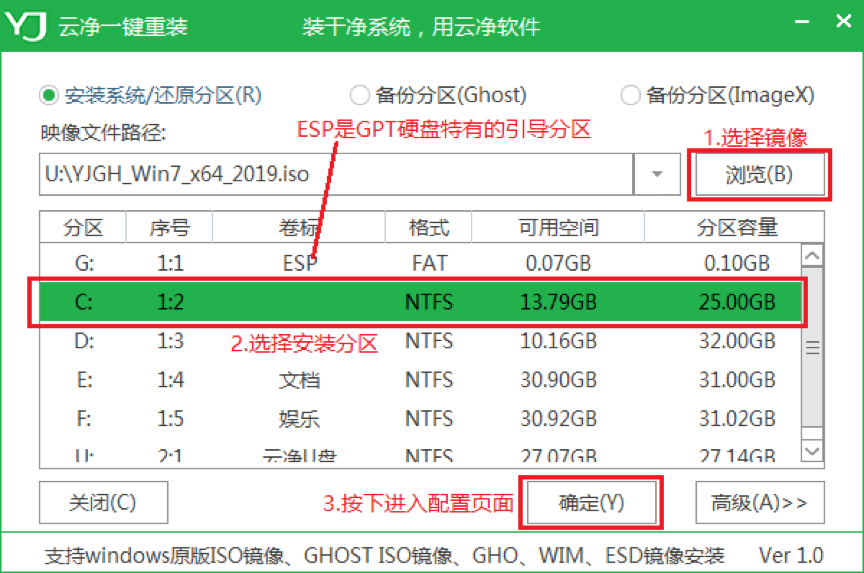864x573 pixels.
Task: Click the image file path text field
Action: tap(336, 174)
